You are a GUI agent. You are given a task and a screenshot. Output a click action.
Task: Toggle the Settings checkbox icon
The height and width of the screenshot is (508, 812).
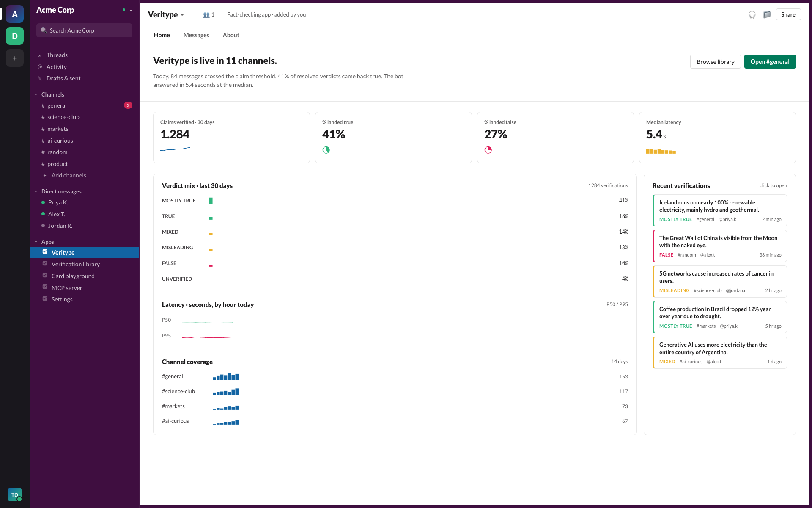pyautogui.click(x=45, y=299)
